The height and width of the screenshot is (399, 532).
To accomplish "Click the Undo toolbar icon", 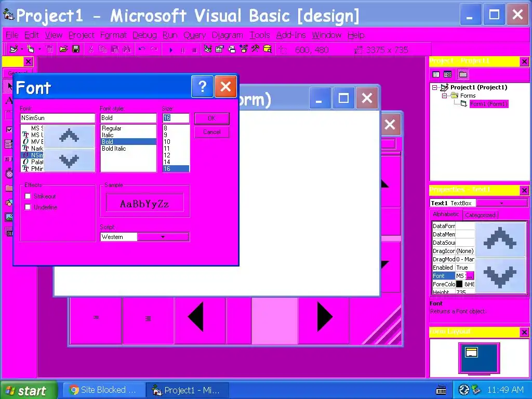I will coord(142,49).
